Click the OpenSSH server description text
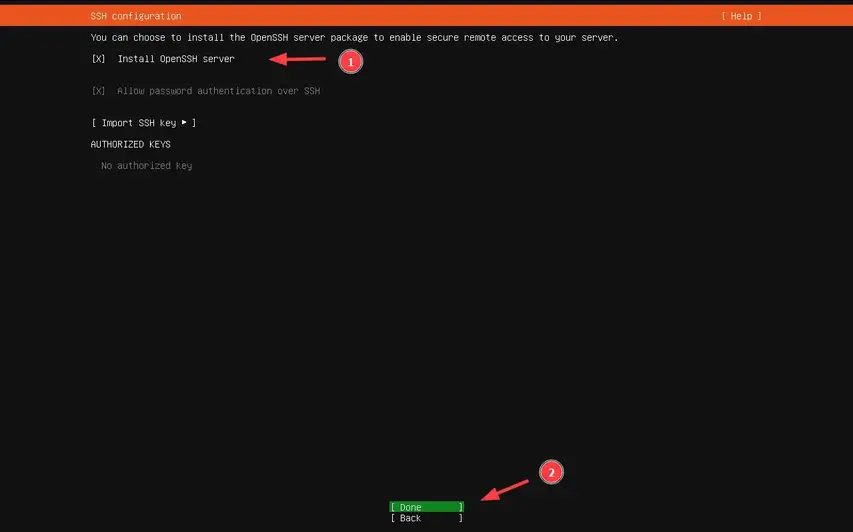853x532 pixels. (354, 38)
